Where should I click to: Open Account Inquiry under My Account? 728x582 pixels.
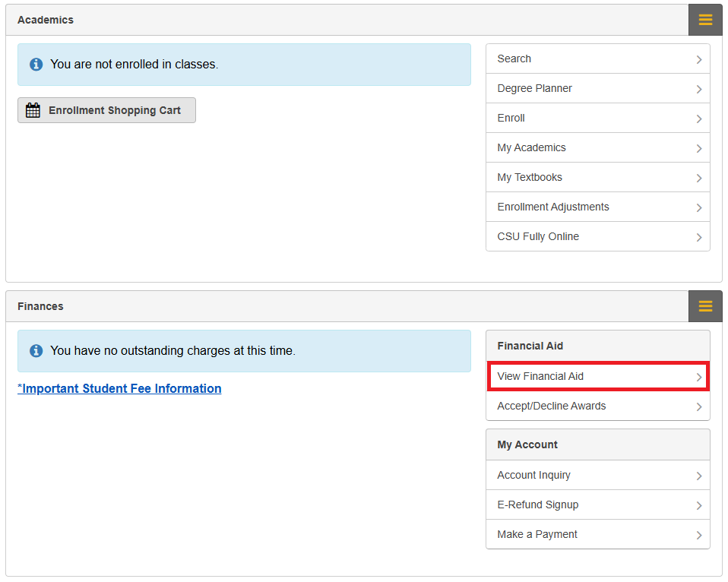(x=534, y=475)
